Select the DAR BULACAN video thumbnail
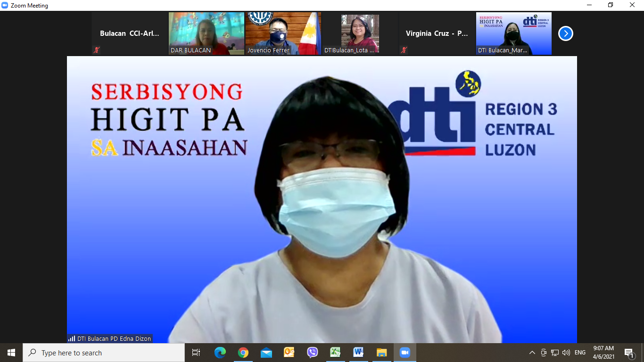This screenshot has width=644, height=362. [x=206, y=33]
